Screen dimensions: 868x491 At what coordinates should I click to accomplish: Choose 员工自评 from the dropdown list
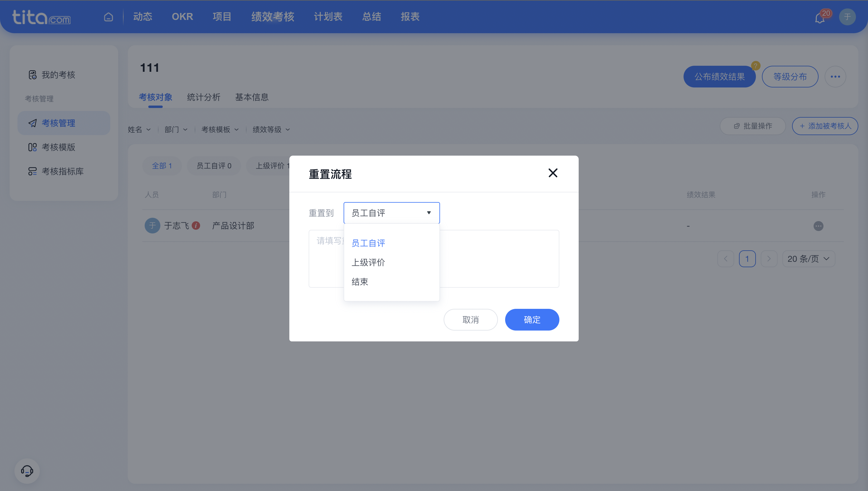point(392,243)
